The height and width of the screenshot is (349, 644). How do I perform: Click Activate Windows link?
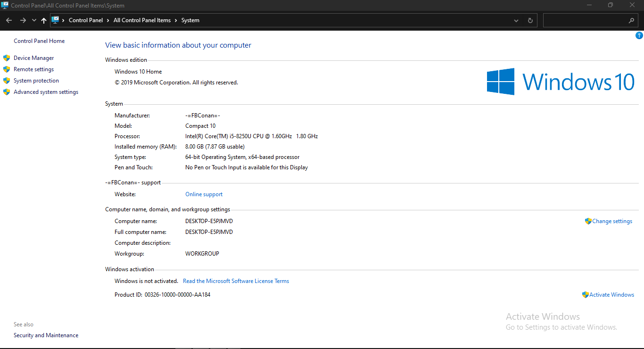tap(611, 295)
